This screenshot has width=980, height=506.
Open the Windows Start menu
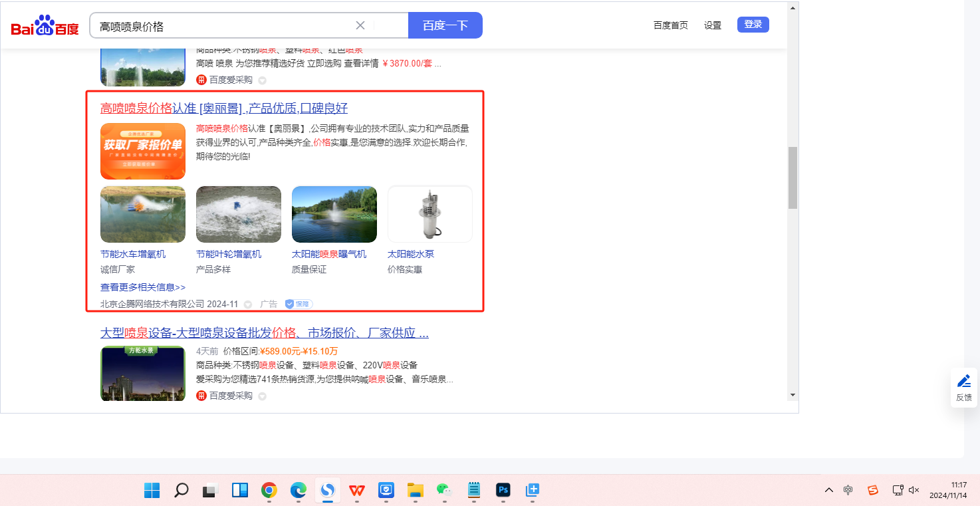(x=152, y=491)
